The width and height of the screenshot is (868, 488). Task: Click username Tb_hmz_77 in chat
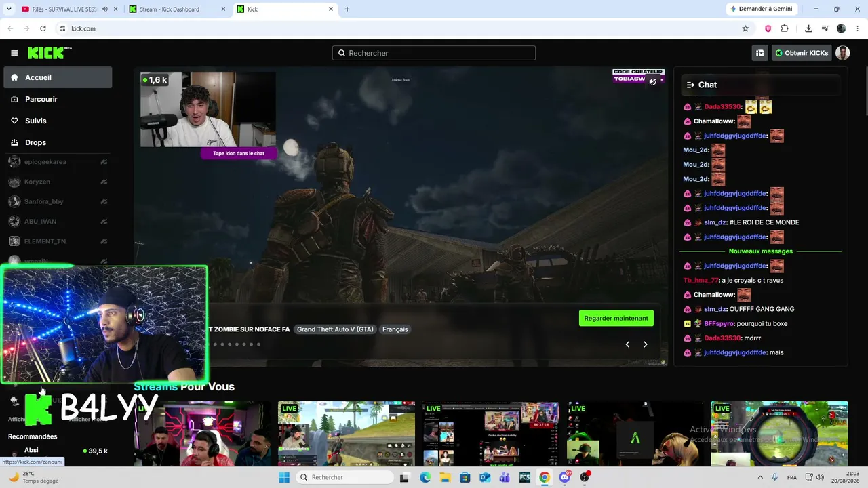coord(701,281)
